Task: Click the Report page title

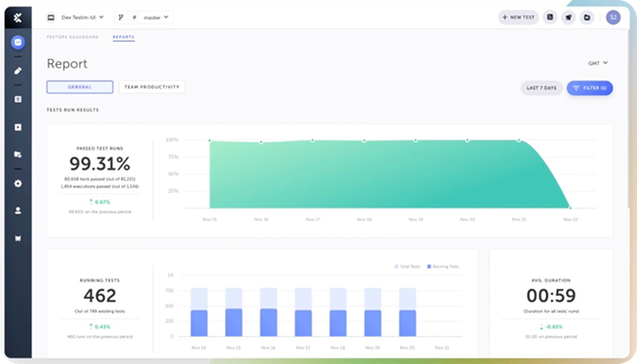Action: click(x=67, y=63)
